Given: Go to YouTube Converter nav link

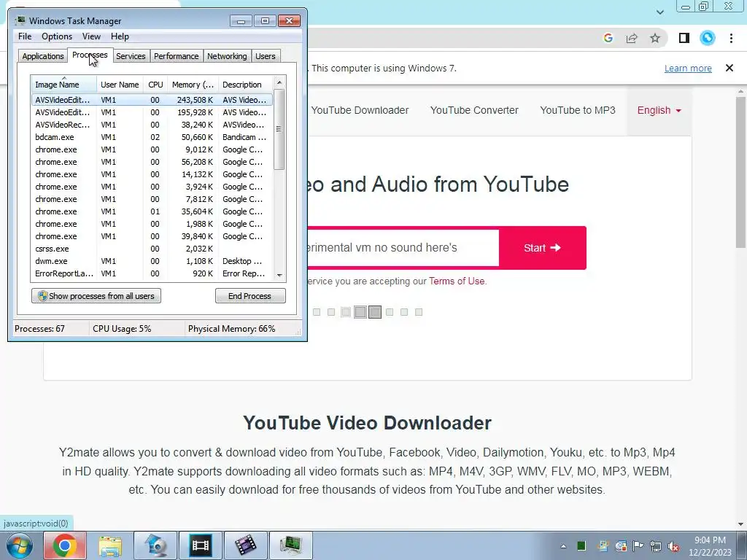Looking at the screenshot, I should (x=474, y=111).
